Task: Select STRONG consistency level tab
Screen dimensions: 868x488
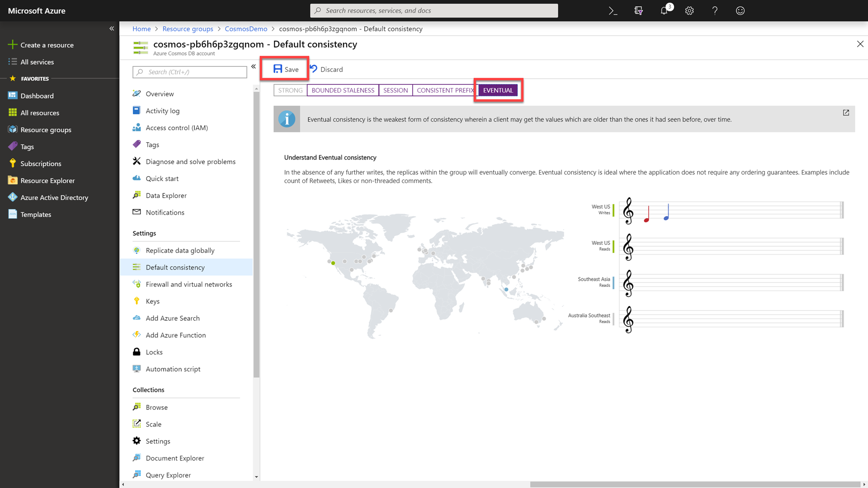Action: tap(290, 90)
